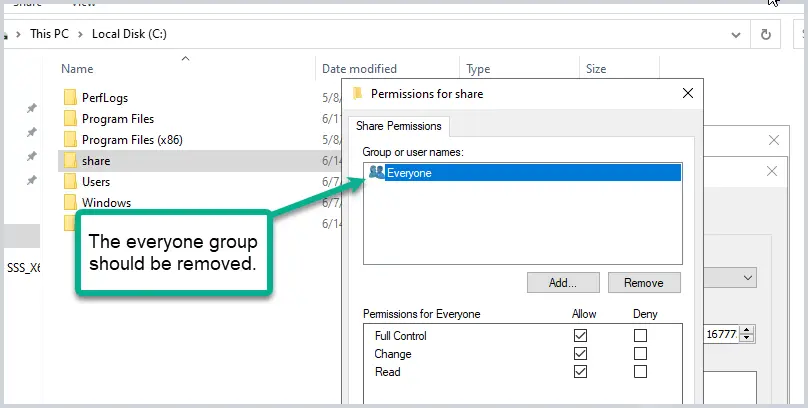Tick Allow for Full Control
The image size is (808, 408).
click(580, 335)
